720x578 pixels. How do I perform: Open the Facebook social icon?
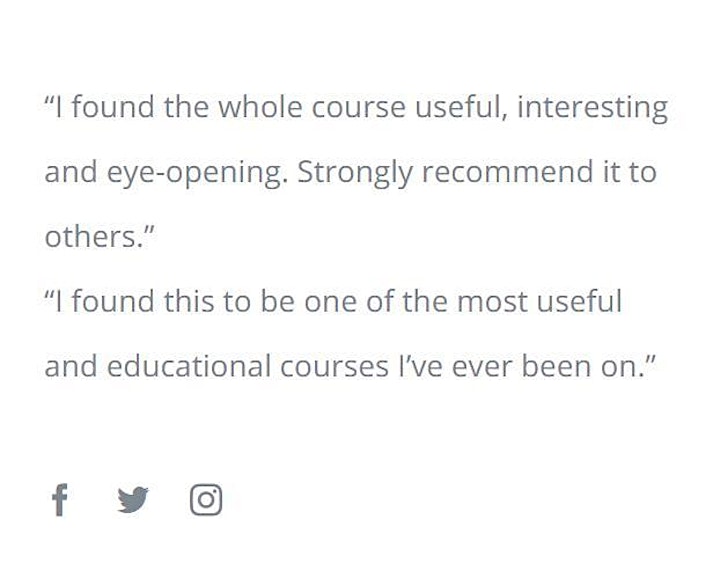60,499
